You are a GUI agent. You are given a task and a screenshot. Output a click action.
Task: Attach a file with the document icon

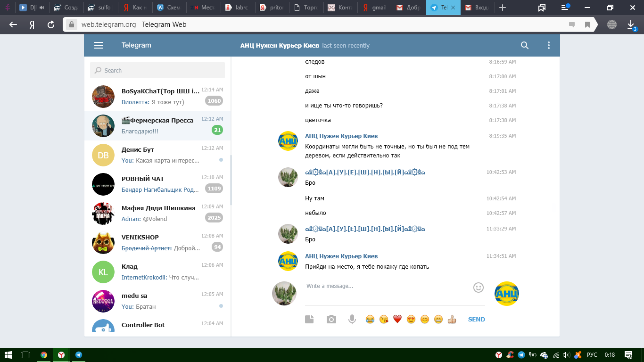pyautogui.click(x=309, y=319)
